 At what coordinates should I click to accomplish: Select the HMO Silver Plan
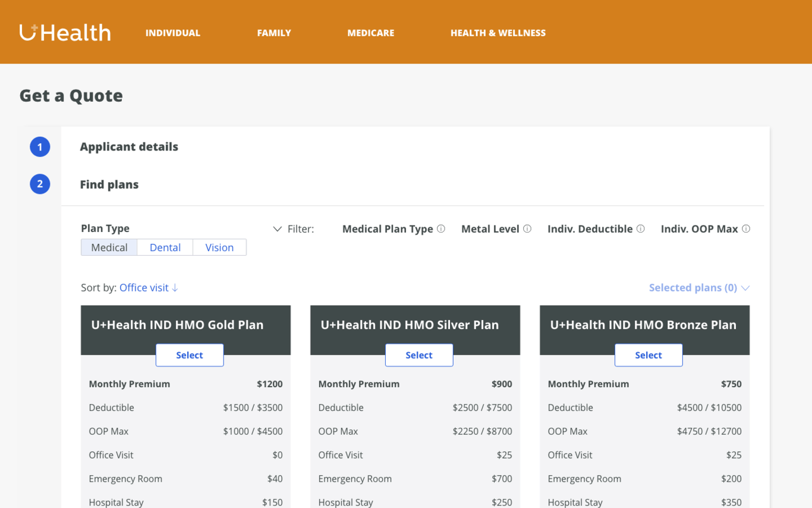[x=419, y=355]
